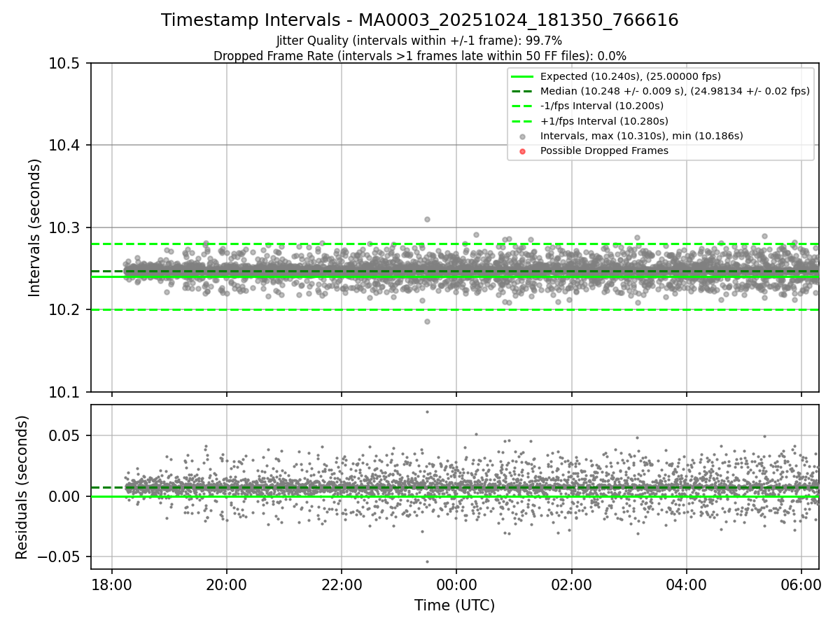Screen dimensions: 840x630
Task: Click the '18:00' tick label on the time axis
Action: point(112,583)
